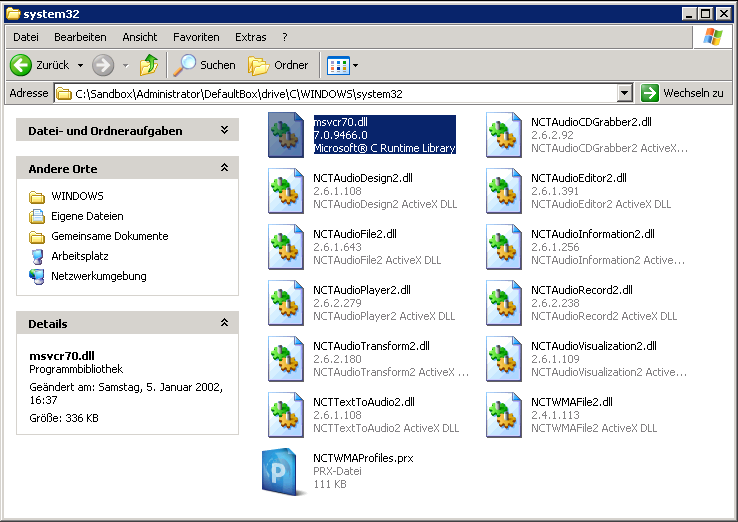
Task: Click the Netzwerkumgebung network icon
Action: pyautogui.click(x=37, y=277)
